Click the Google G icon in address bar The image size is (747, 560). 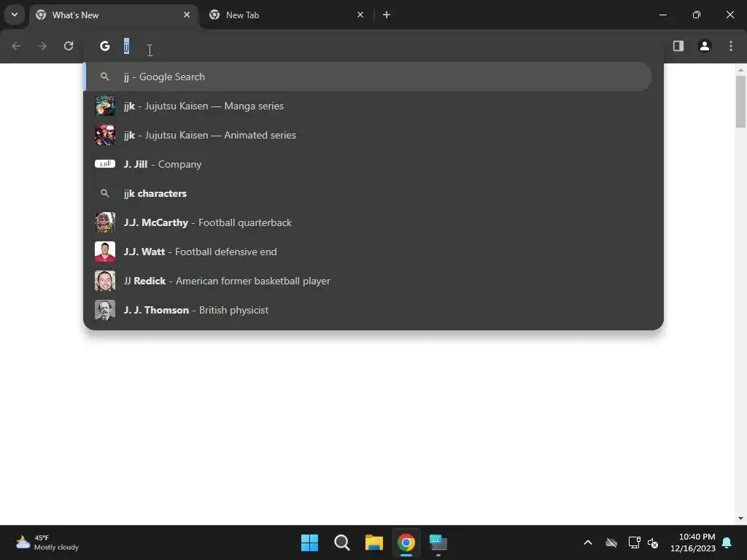tap(105, 46)
